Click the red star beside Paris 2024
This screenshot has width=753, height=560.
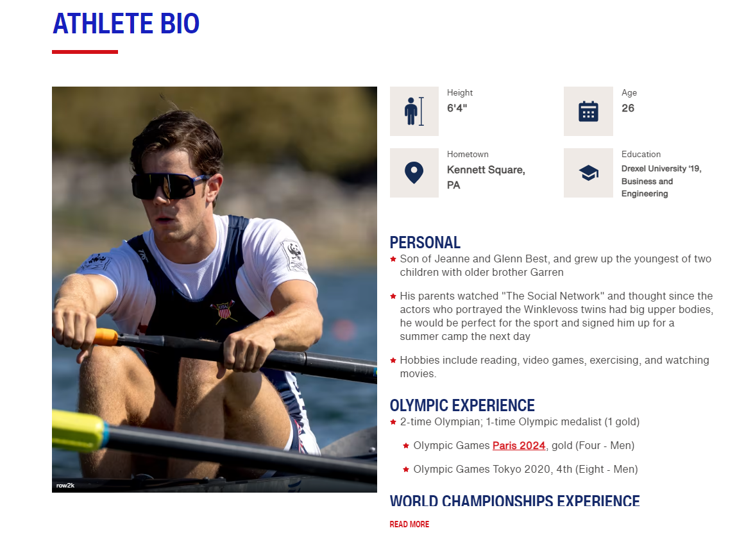click(406, 446)
